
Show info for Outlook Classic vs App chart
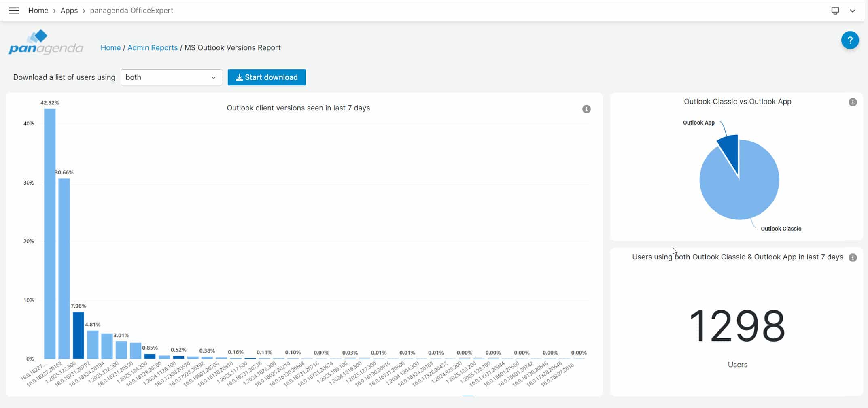(x=852, y=102)
